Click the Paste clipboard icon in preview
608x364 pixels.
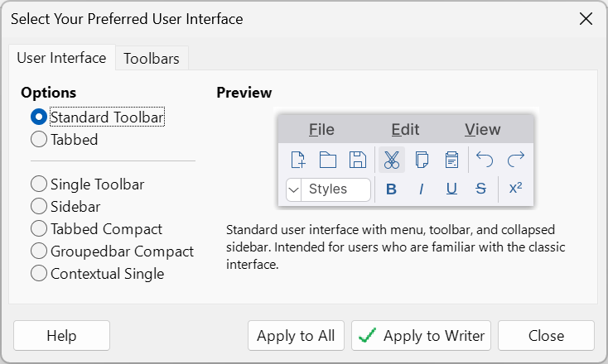(451, 160)
